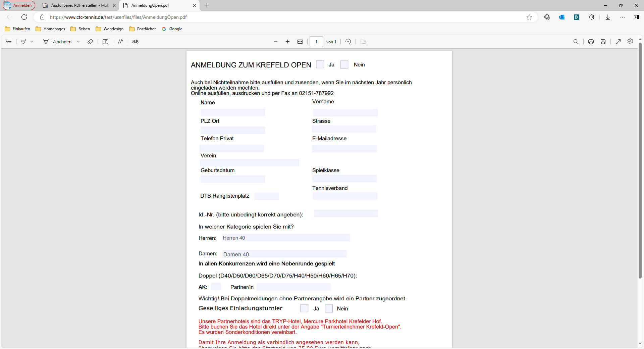Image resolution: width=644 pixels, height=349 pixels.
Task: Click the Vorname input field
Action: (345, 113)
